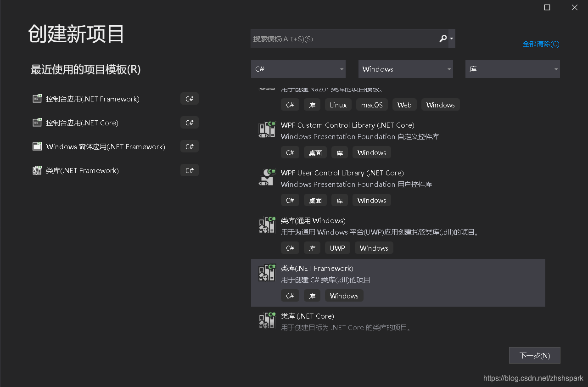The height and width of the screenshot is (387, 588).
Task: Click the 类库(通用 Windows) template icon
Action: (x=267, y=225)
